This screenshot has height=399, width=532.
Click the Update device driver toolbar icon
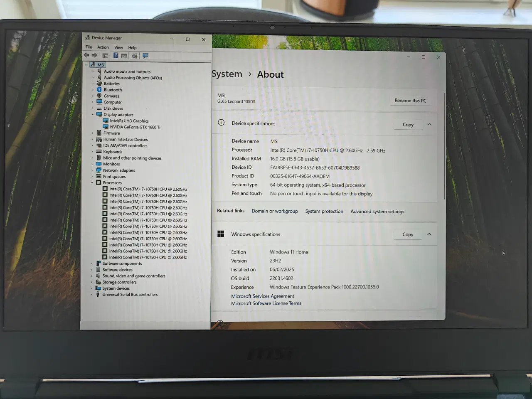[135, 56]
